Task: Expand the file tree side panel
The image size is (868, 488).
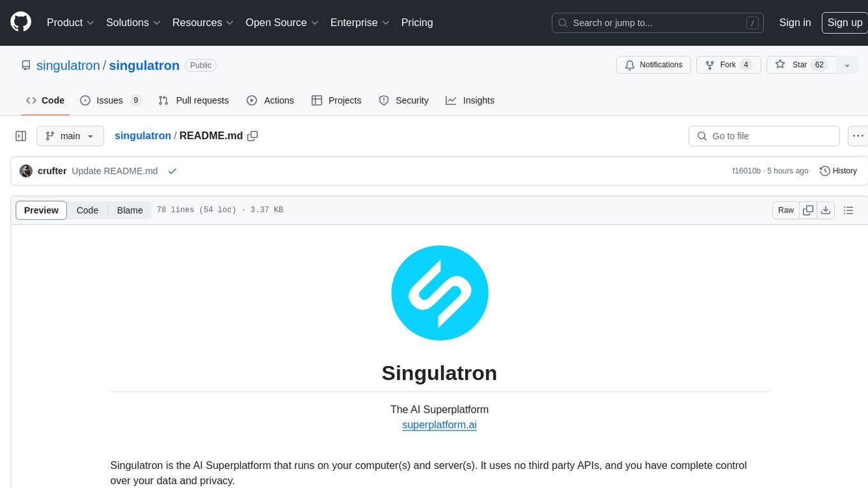Action: tap(20, 136)
